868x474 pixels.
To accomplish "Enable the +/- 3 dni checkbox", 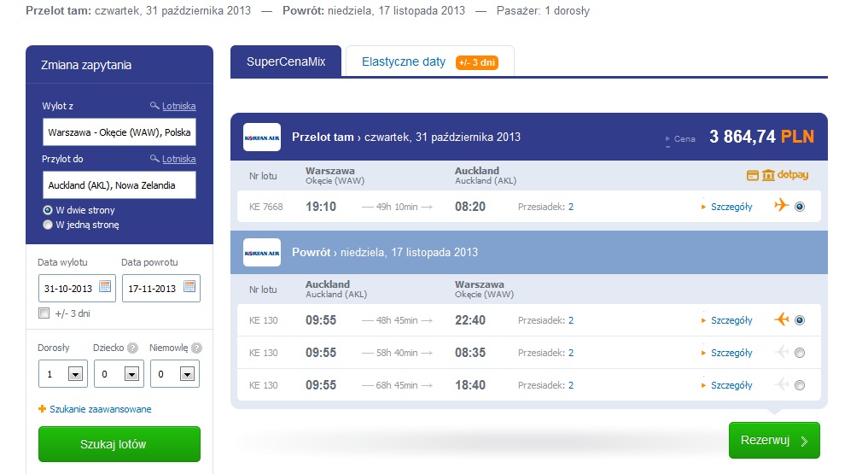I will coord(44,313).
